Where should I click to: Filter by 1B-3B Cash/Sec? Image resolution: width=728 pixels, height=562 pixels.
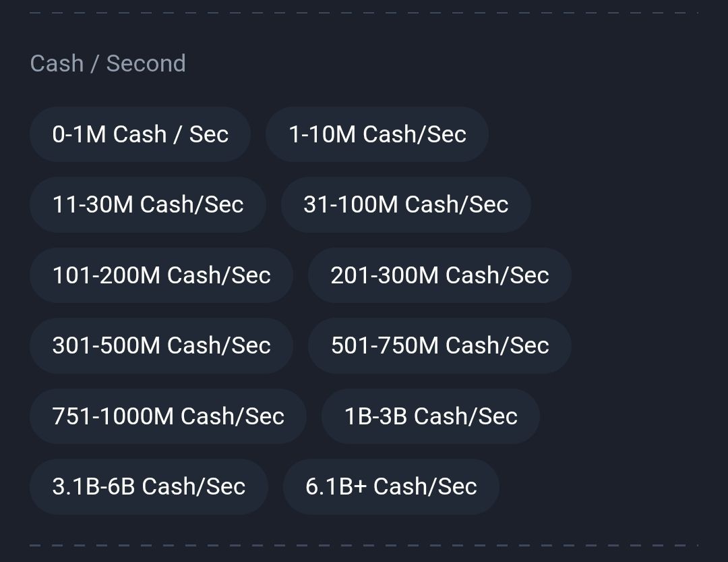[x=430, y=416]
